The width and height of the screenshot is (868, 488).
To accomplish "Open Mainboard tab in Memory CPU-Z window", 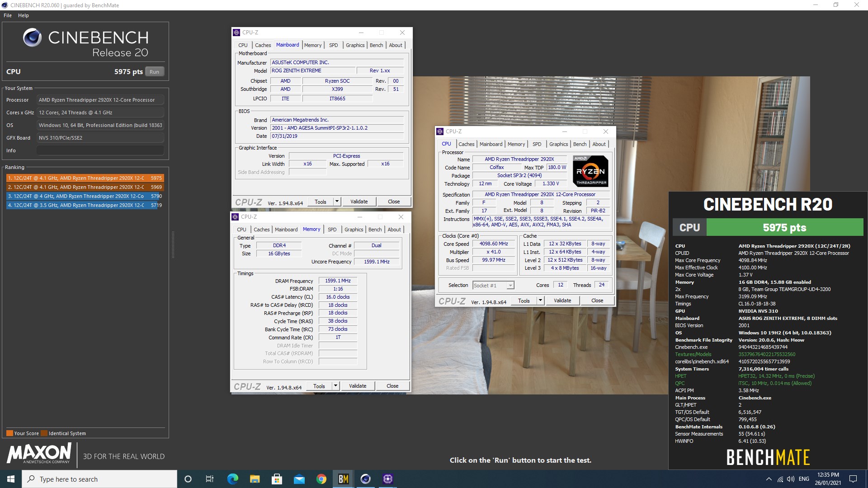I will (286, 230).
